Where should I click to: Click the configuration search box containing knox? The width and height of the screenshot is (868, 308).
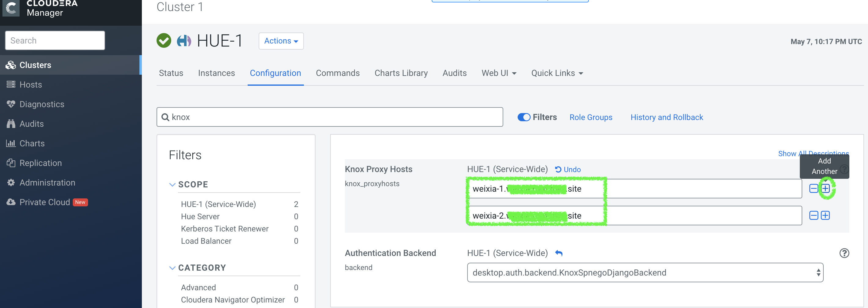coord(330,117)
